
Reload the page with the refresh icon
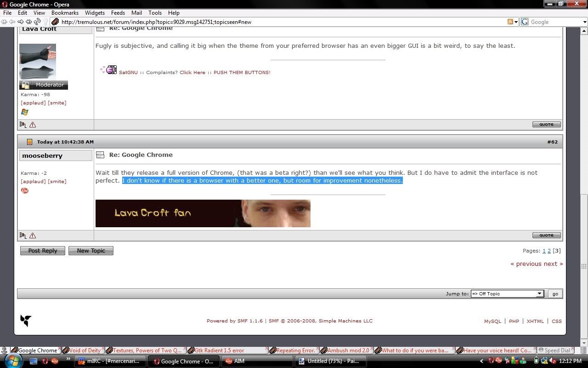pyautogui.click(x=37, y=22)
